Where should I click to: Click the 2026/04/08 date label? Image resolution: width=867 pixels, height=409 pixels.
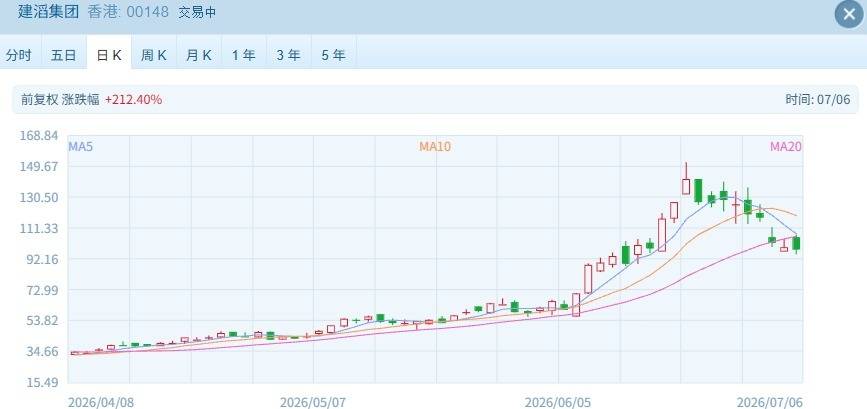tap(101, 402)
